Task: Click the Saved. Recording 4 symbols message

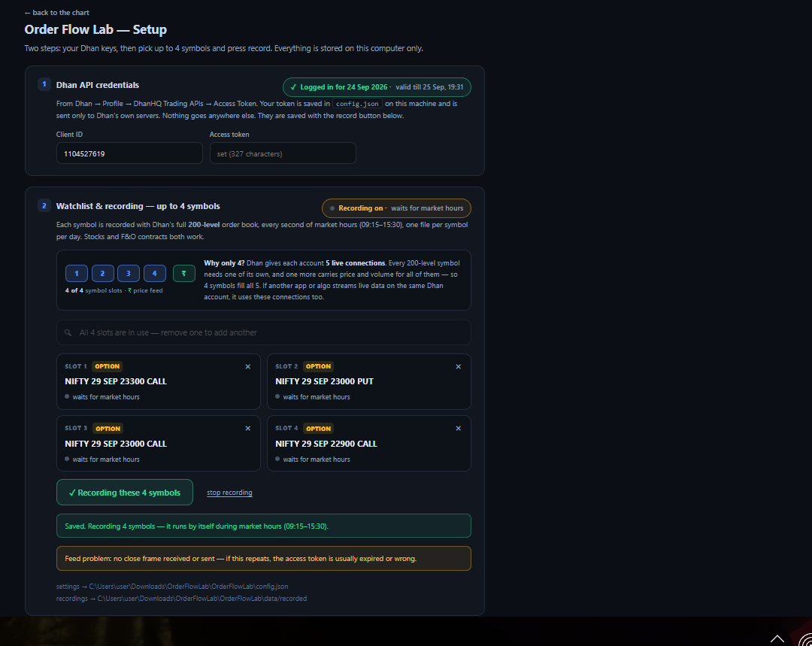Action: pos(264,526)
